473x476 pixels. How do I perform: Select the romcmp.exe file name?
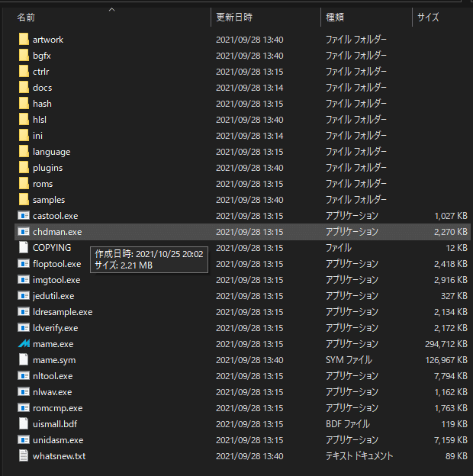(58, 408)
